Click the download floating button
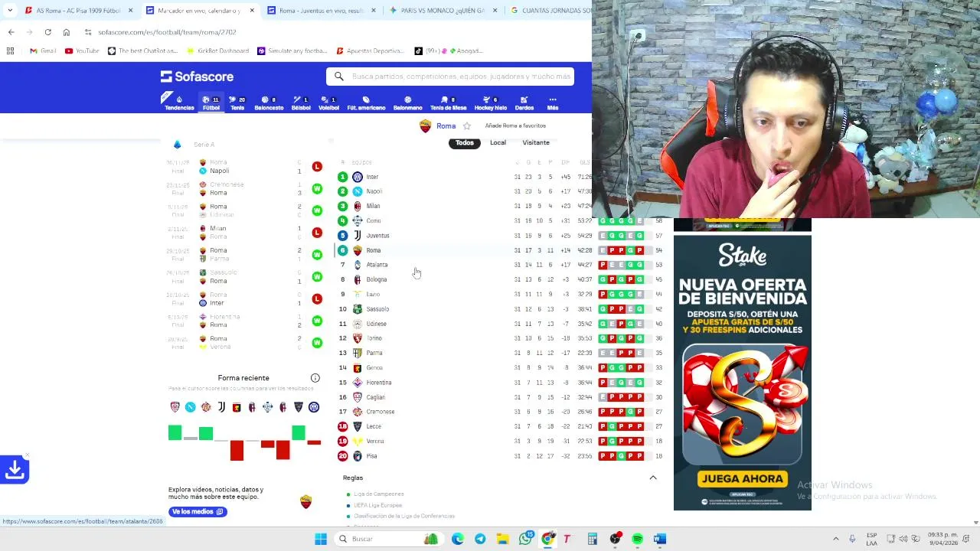This screenshot has width=980, height=551. point(15,469)
